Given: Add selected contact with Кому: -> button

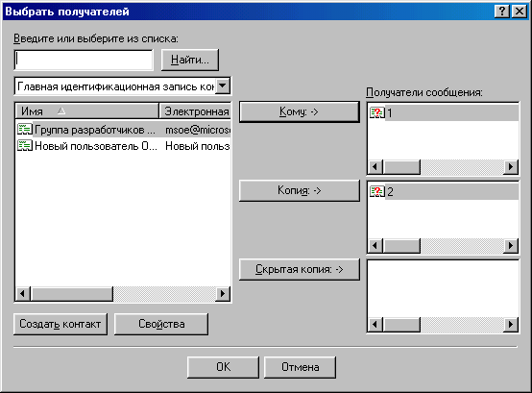Looking at the screenshot, I should point(300,111).
